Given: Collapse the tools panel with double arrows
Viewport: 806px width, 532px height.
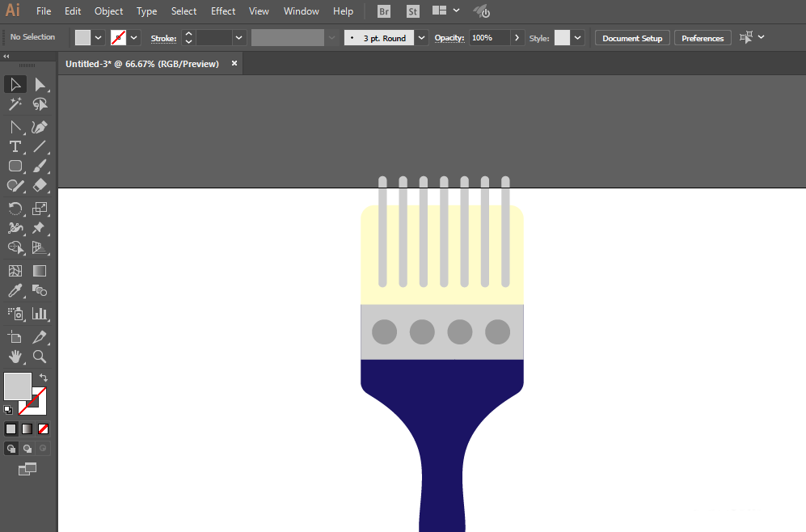Looking at the screenshot, I should tap(6, 57).
